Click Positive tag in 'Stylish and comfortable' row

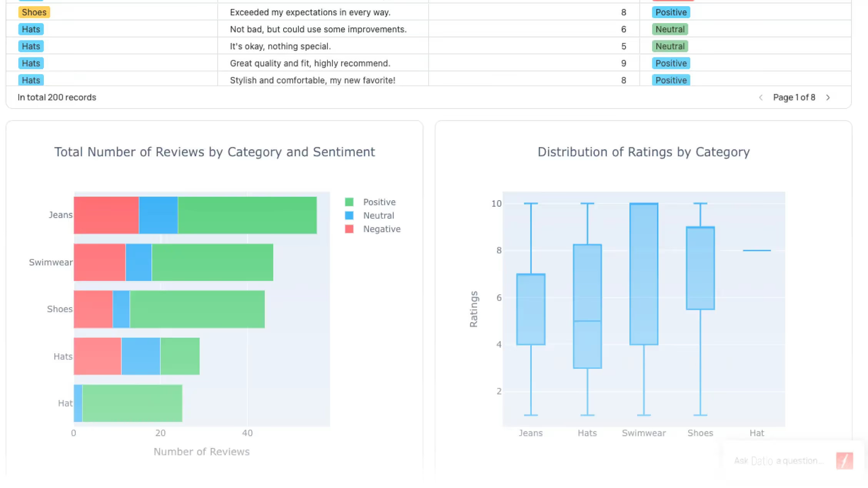671,80
